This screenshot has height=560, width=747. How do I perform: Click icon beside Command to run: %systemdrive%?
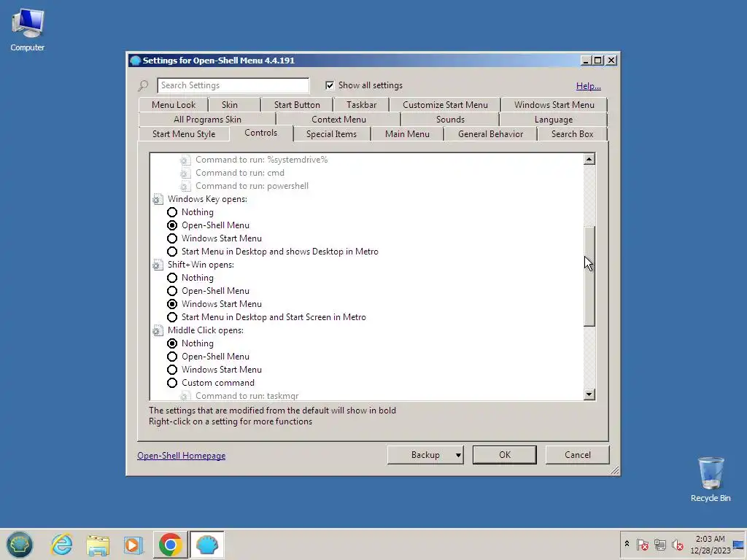coord(185,160)
